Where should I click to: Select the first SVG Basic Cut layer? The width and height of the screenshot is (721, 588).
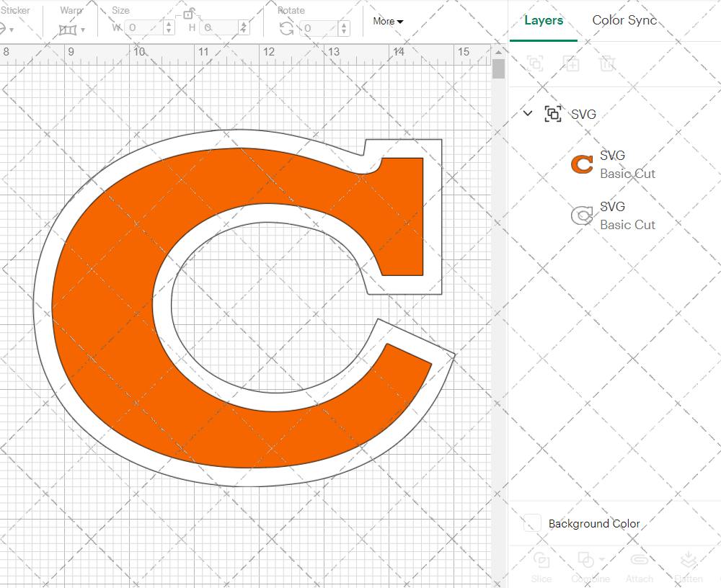coord(627,164)
